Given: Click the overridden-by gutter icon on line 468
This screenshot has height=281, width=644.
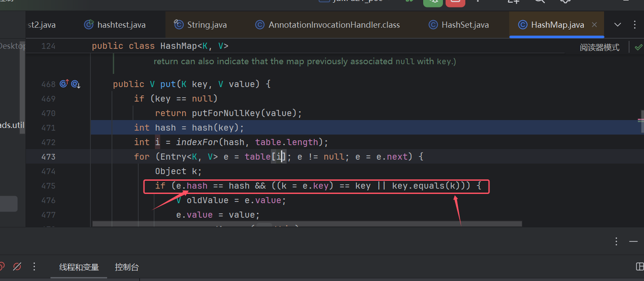Looking at the screenshot, I should (x=76, y=84).
